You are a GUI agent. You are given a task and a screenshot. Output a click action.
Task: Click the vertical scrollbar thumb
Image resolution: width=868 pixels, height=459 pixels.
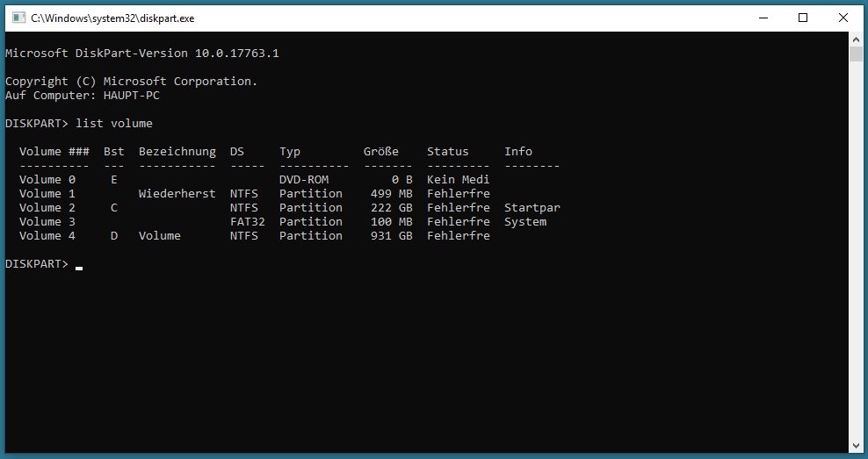point(856,54)
